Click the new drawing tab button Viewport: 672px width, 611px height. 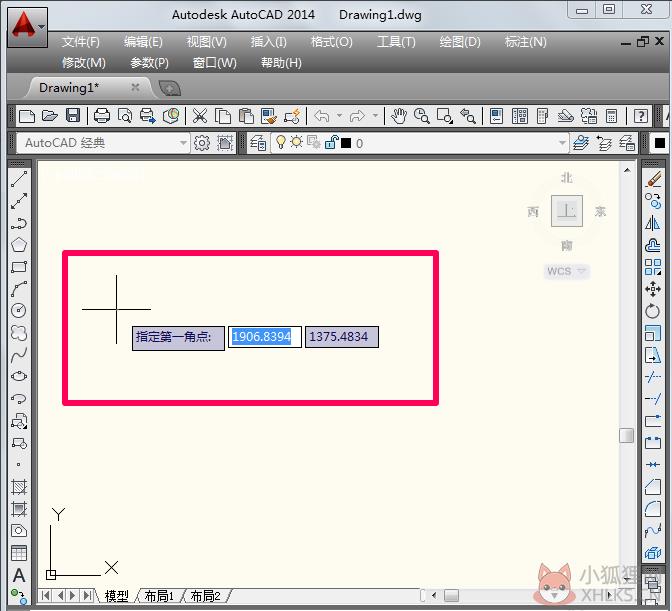click(170, 88)
